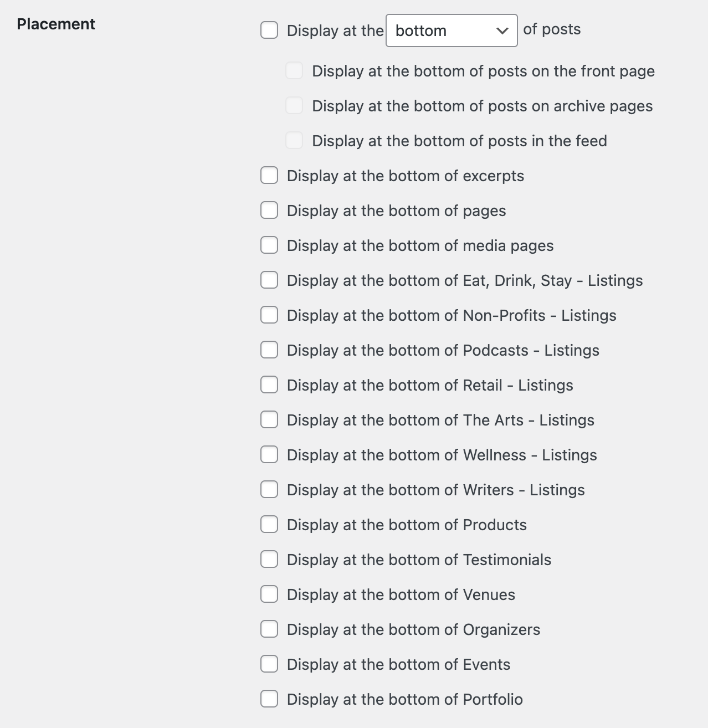Enable display for Retail - Listings
The width and height of the screenshot is (708, 728).
coord(269,385)
